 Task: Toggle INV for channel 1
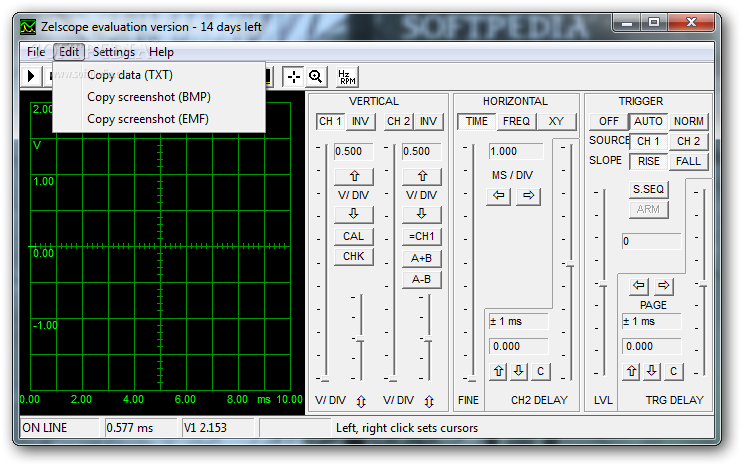361,122
